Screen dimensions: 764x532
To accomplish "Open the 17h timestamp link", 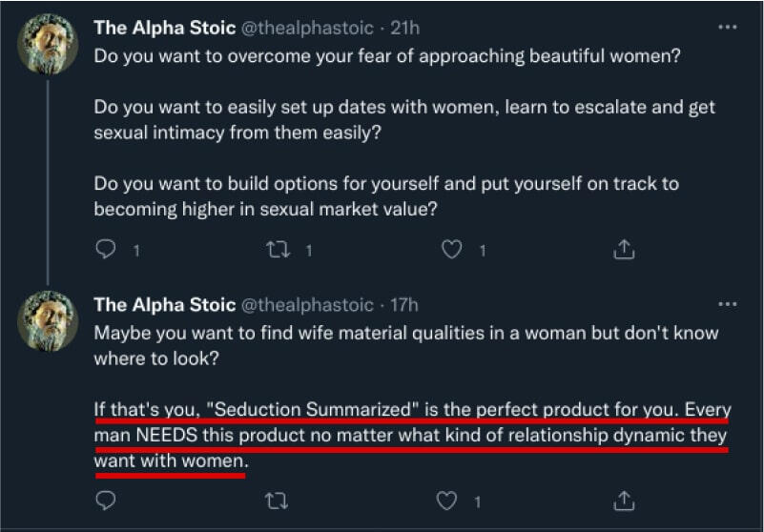I will click(x=403, y=305).
